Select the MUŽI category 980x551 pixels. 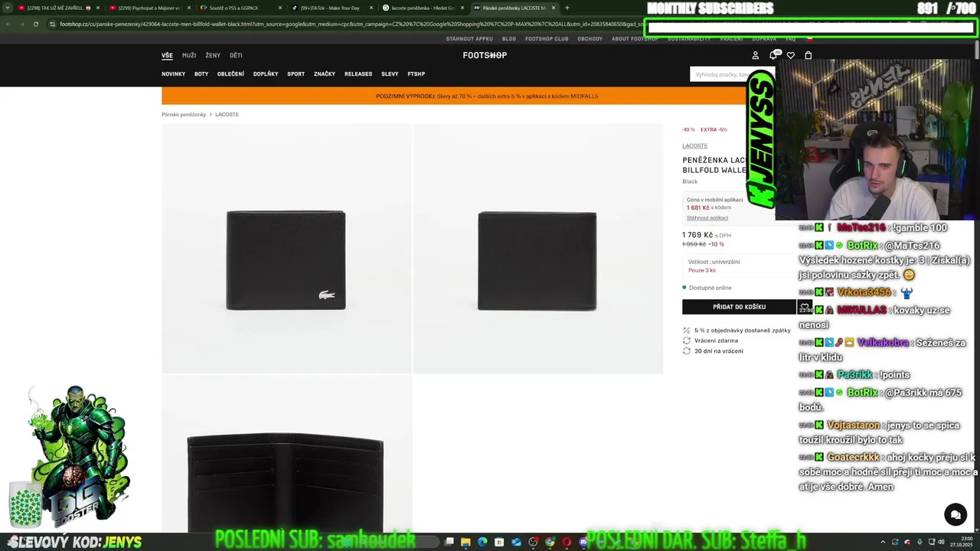189,55
